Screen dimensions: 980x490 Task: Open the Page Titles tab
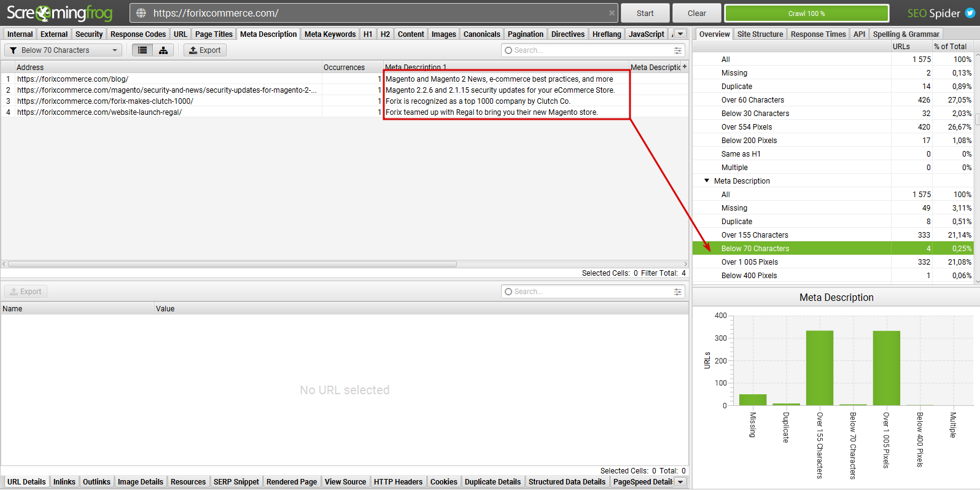pos(214,34)
